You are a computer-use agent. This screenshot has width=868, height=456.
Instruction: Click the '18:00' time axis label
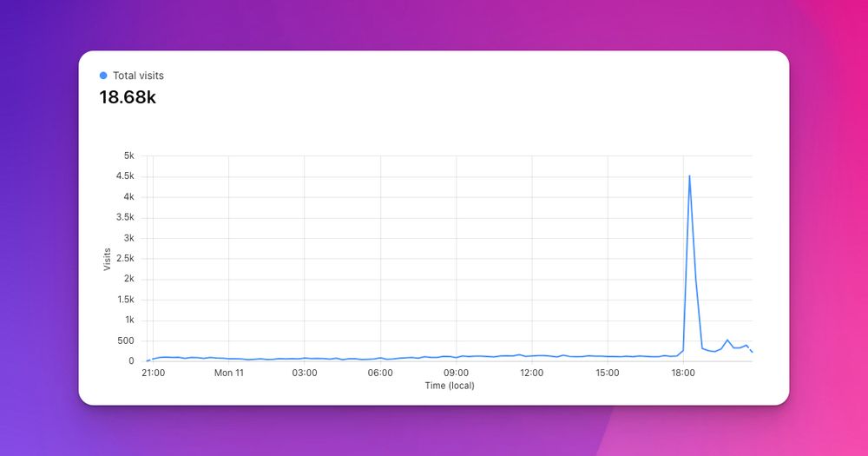pos(684,373)
